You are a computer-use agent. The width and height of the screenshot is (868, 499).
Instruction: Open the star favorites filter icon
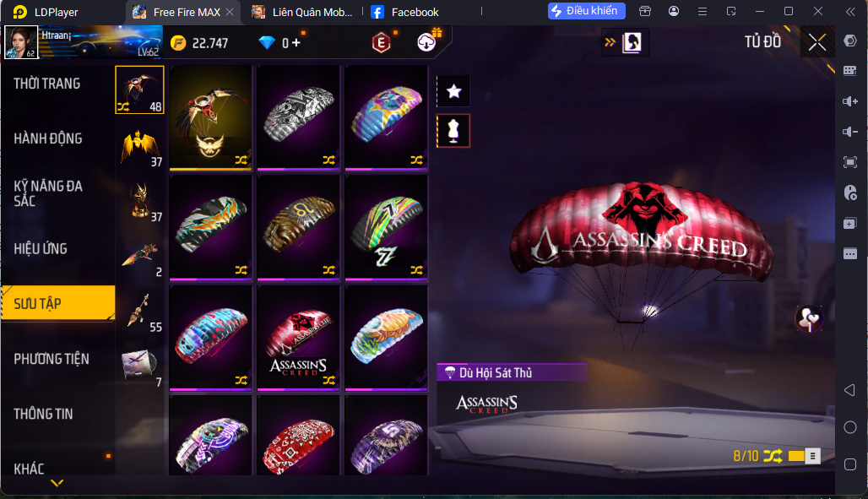[453, 91]
